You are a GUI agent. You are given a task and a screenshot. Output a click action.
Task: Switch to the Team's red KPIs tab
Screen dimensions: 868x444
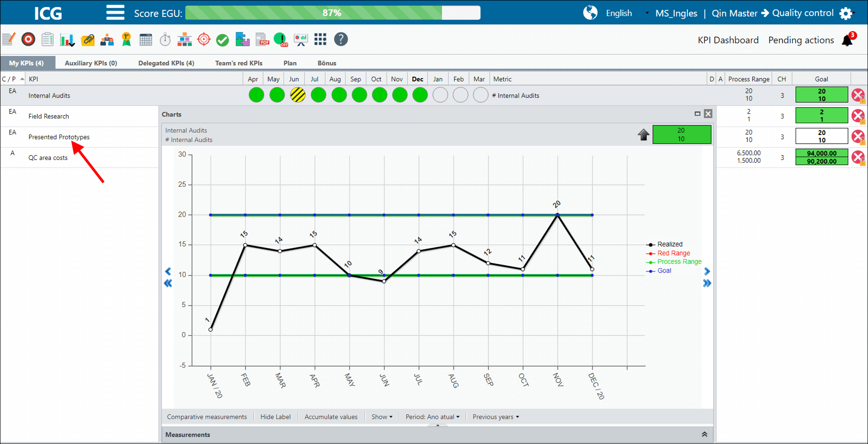click(239, 63)
